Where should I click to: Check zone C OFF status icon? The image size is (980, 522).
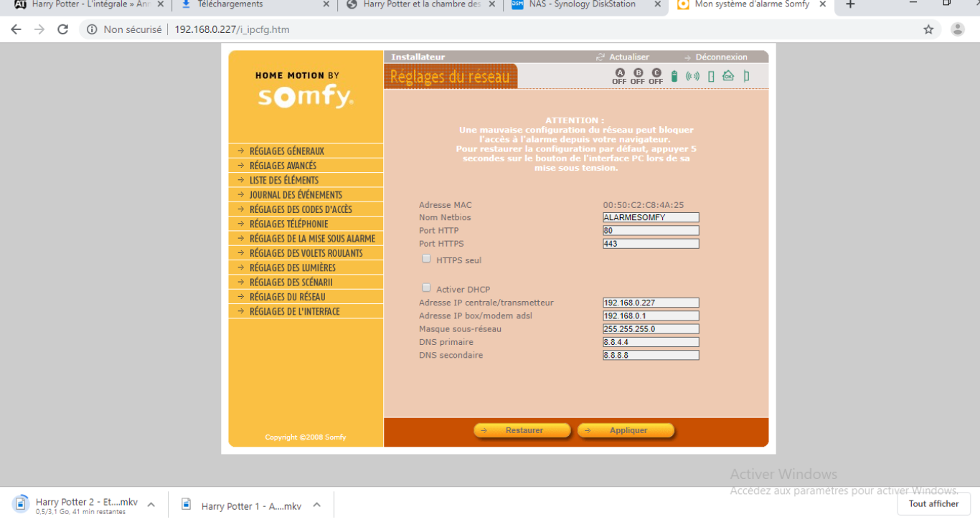coord(656,77)
